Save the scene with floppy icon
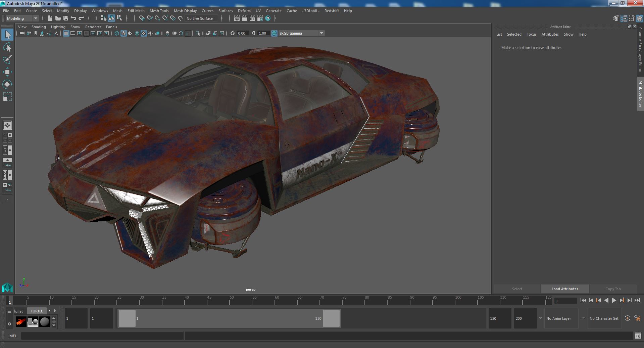Viewport: 644px width, 348px height. point(66,18)
